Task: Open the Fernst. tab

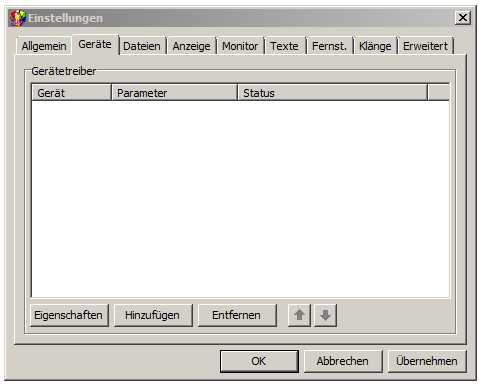Action: pyautogui.click(x=329, y=46)
